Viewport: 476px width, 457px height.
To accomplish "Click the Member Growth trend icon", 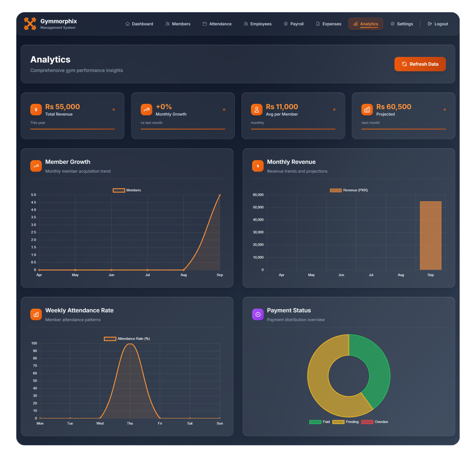I will click(x=36, y=166).
